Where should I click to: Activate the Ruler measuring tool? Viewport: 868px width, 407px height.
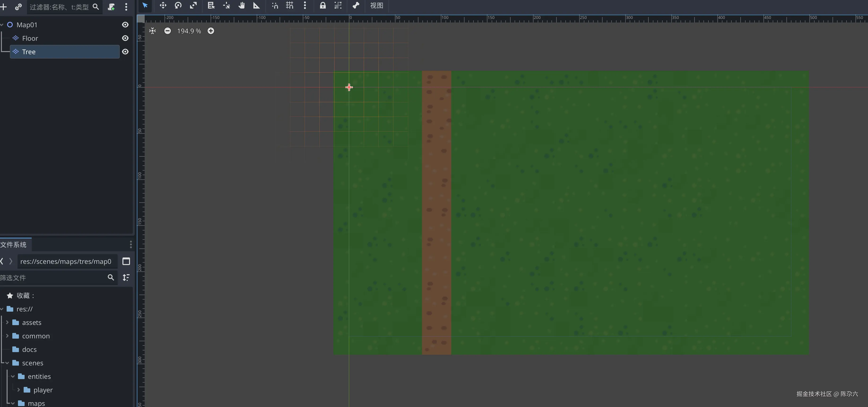click(x=256, y=5)
